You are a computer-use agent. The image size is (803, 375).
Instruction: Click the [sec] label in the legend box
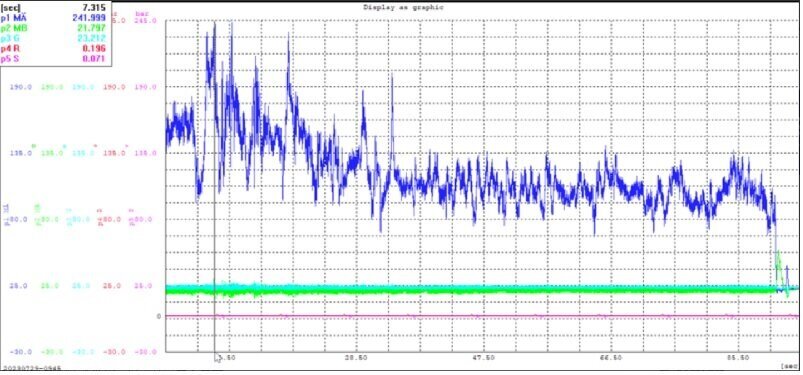tap(11, 8)
